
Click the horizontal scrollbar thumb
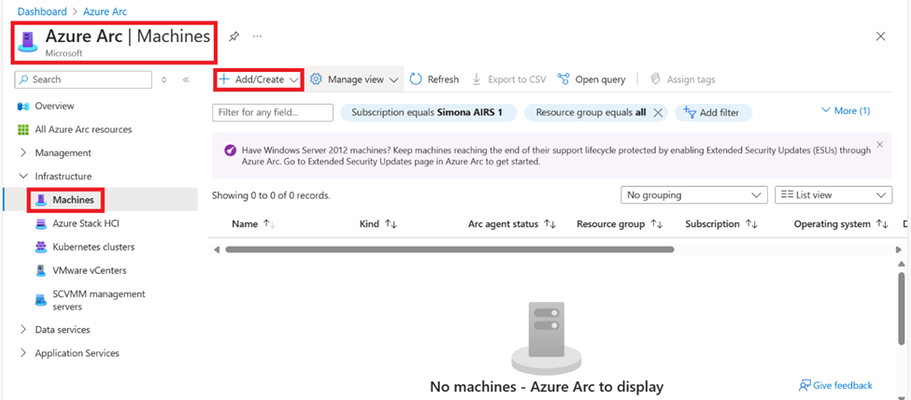coord(450,249)
